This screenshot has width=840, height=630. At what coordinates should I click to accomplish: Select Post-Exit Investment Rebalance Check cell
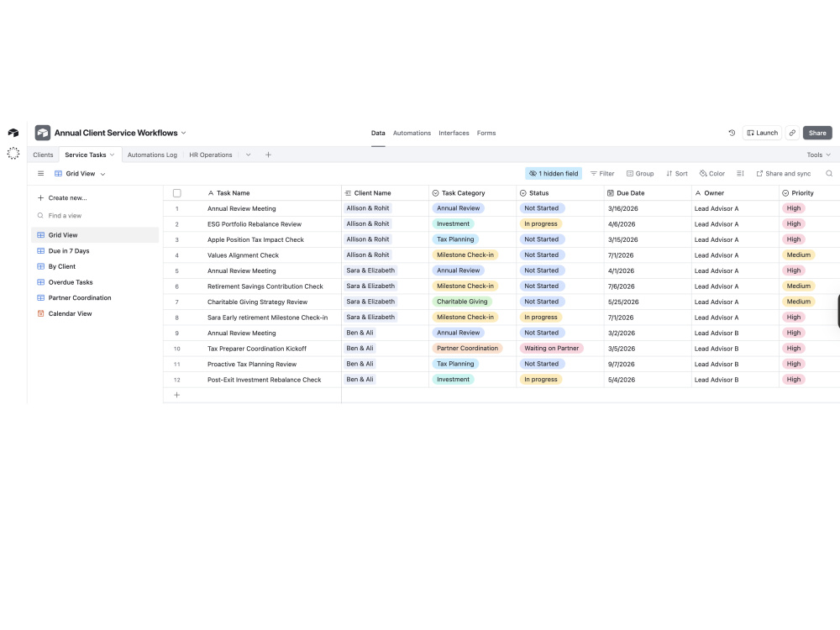(x=265, y=380)
